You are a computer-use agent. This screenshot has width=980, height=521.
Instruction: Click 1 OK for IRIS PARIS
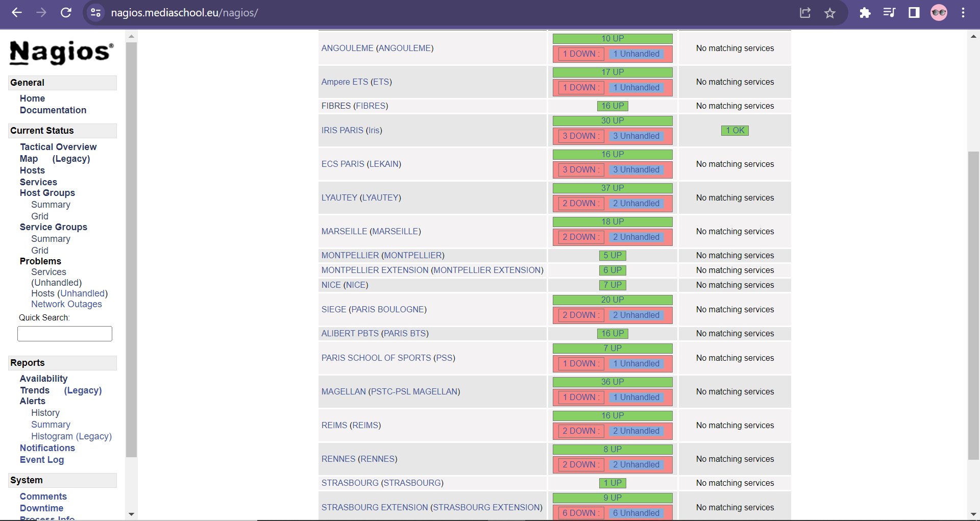click(735, 130)
